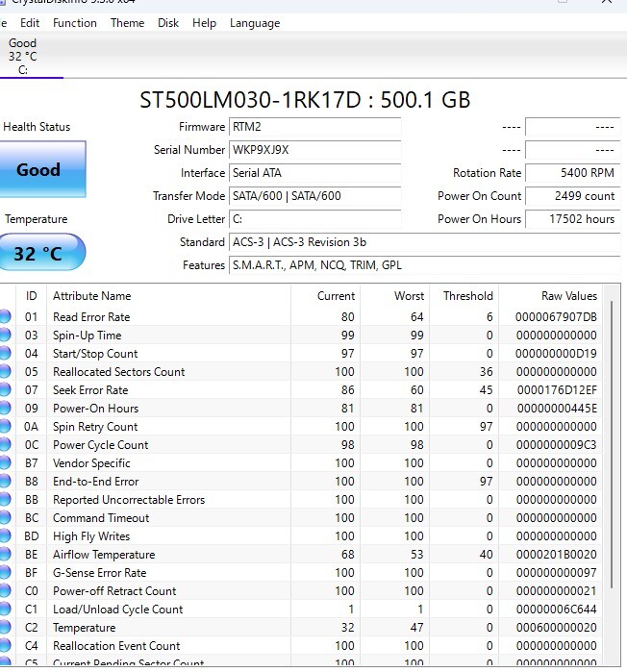Image resolution: width=627 pixels, height=672 pixels.
Task: Open the Disk menu
Action: point(168,23)
